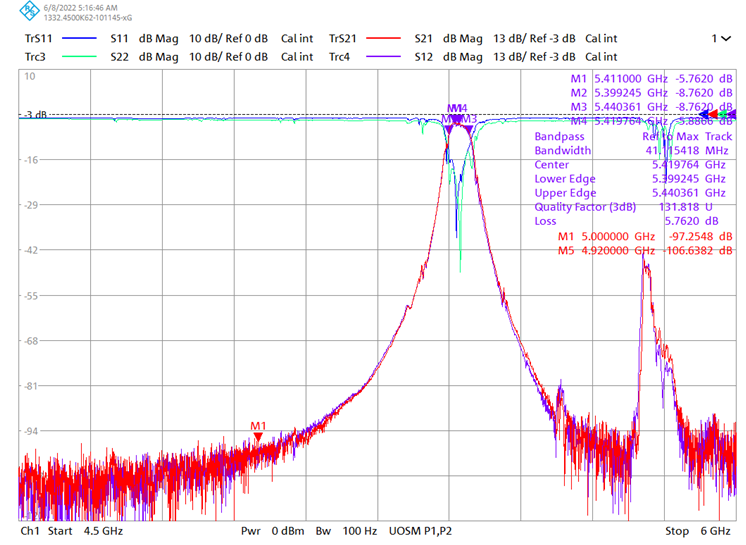Click the UOSM P1,P2 calibration label
The width and height of the screenshot is (746, 545).
[420, 531]
